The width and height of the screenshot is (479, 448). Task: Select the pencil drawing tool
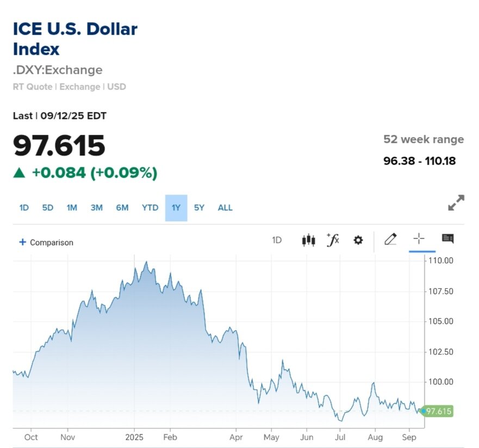click(x=390, y=239)
